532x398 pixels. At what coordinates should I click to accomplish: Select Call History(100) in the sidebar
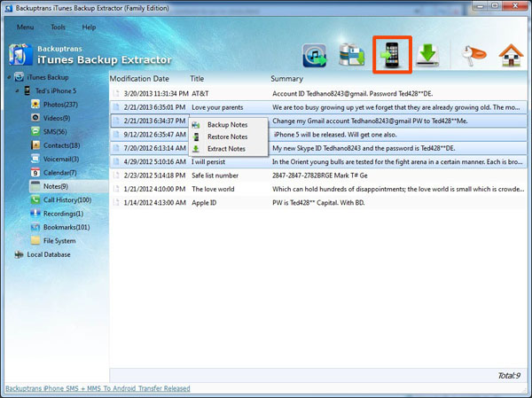click(x=67, y=199)
